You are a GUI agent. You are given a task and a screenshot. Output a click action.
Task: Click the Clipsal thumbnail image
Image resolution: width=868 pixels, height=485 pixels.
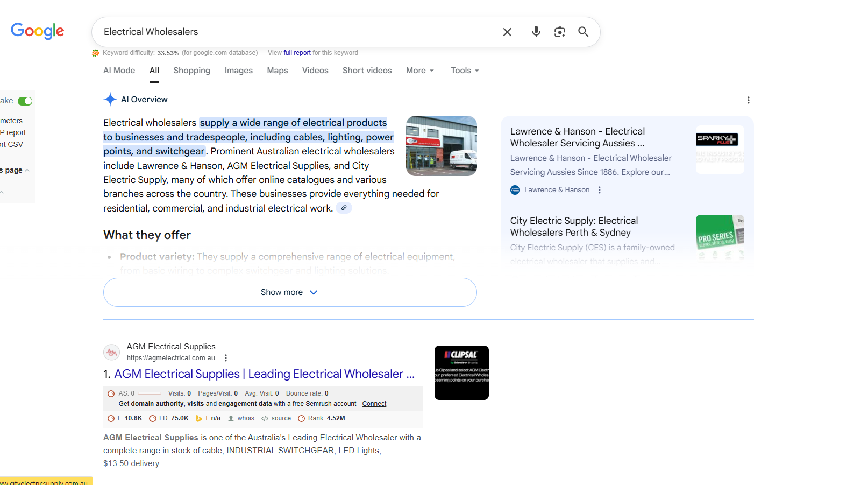[x=461, y=372]
